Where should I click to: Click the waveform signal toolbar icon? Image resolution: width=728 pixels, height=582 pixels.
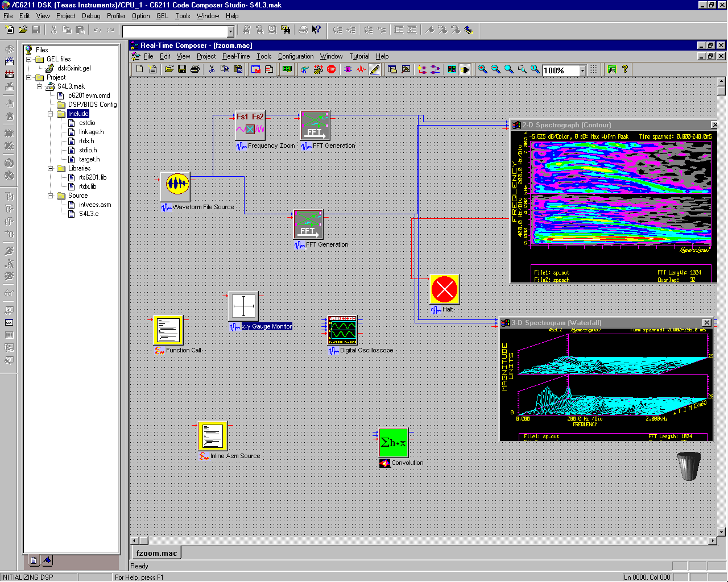tap(362, 69)
